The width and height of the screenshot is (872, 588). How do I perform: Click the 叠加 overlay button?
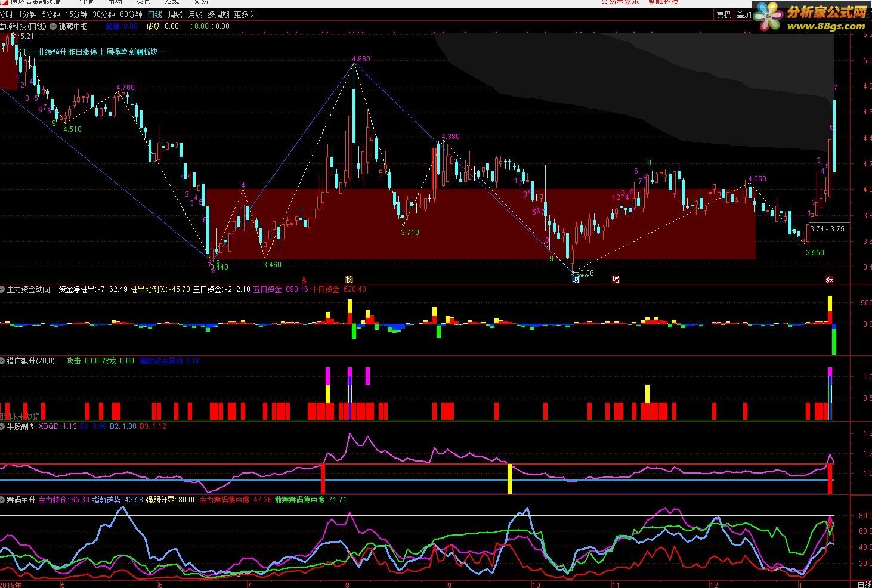744,14
